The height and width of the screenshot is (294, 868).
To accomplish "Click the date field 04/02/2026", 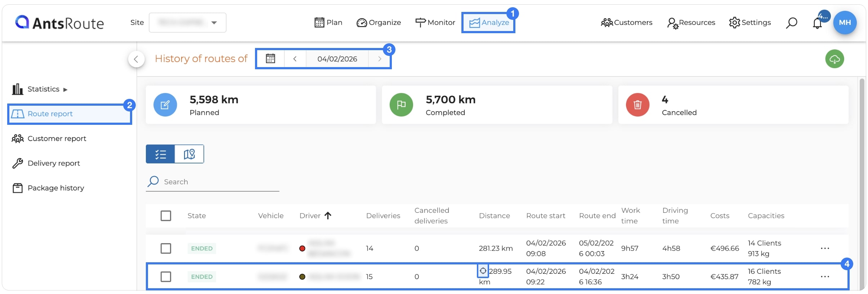I will coord(337,58).
